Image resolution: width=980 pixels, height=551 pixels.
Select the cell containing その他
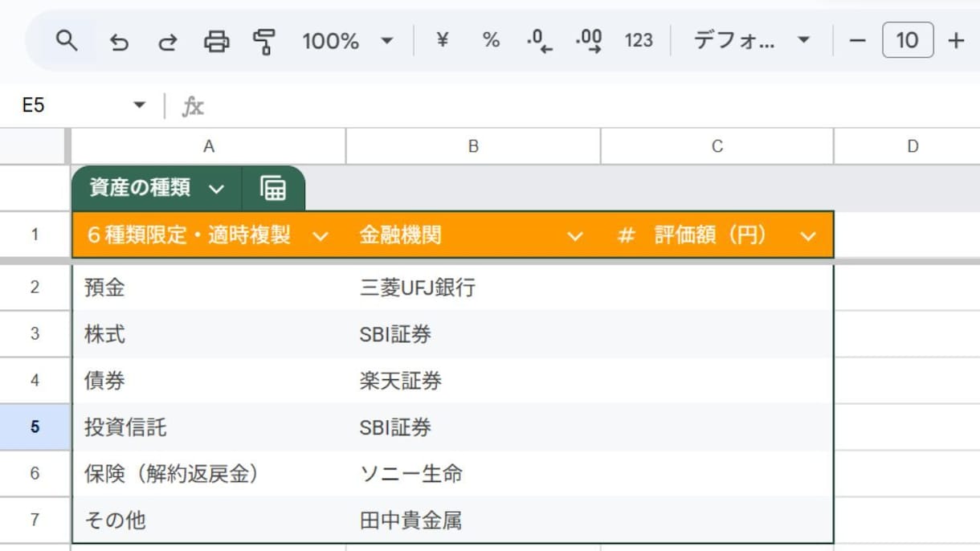[x=209, y=520]
